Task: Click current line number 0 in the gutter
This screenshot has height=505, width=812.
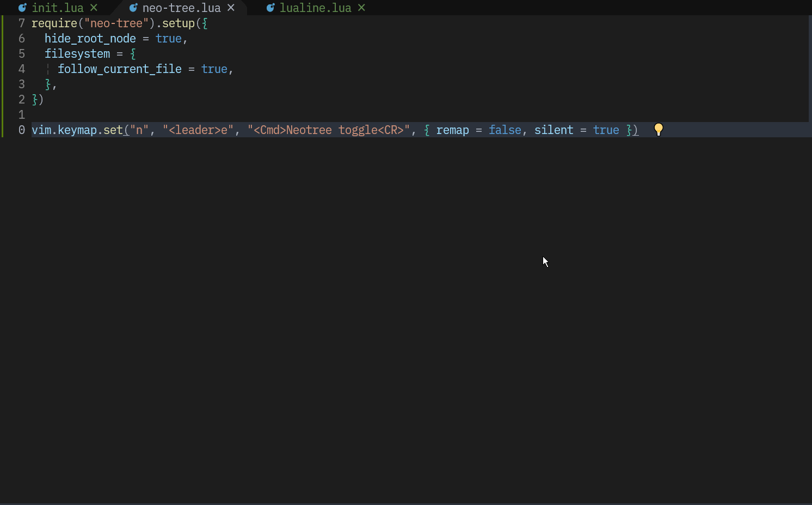Action: (x=22, y=130)
